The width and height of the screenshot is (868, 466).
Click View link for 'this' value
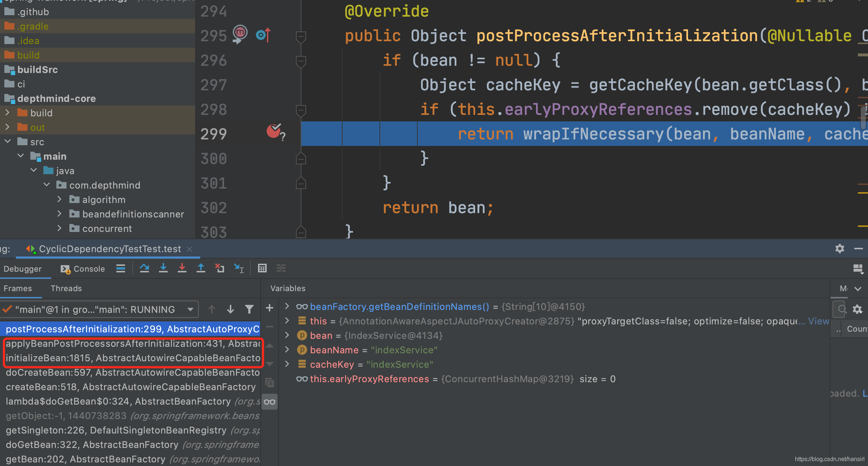(x=818, y=321)
